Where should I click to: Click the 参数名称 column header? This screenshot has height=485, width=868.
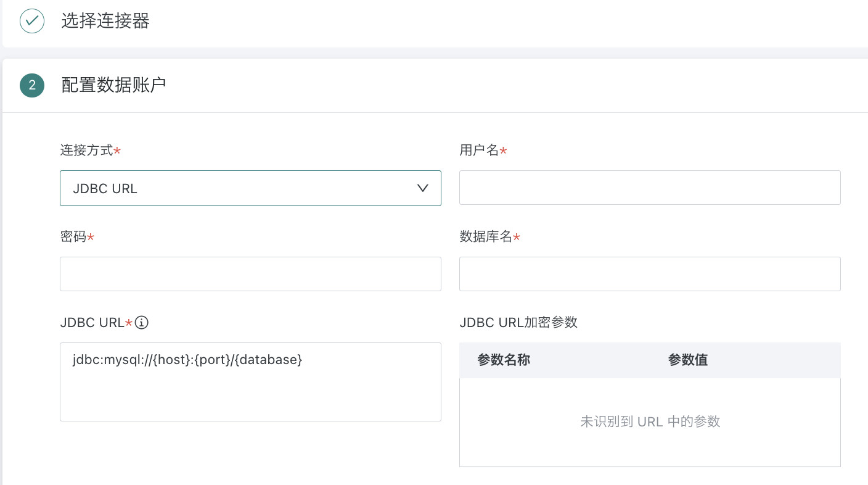coord(504,360)
